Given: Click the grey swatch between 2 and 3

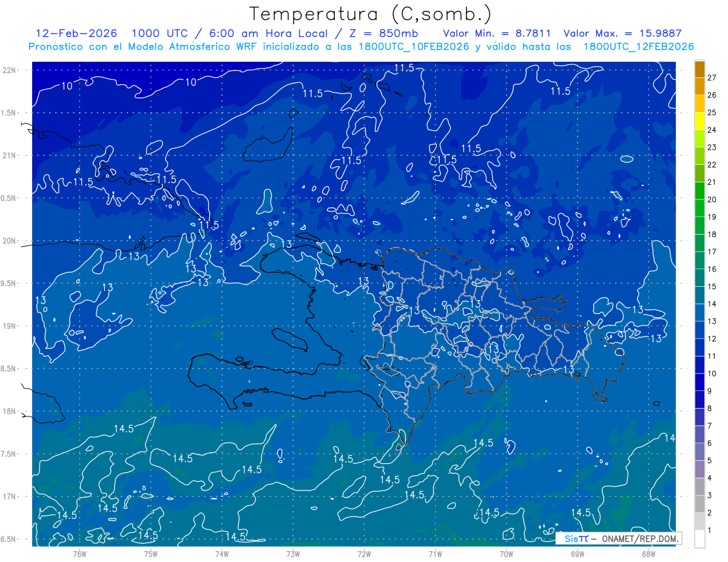Looking at the screenshot, I should pyautogui.click(x=699, y=504).
